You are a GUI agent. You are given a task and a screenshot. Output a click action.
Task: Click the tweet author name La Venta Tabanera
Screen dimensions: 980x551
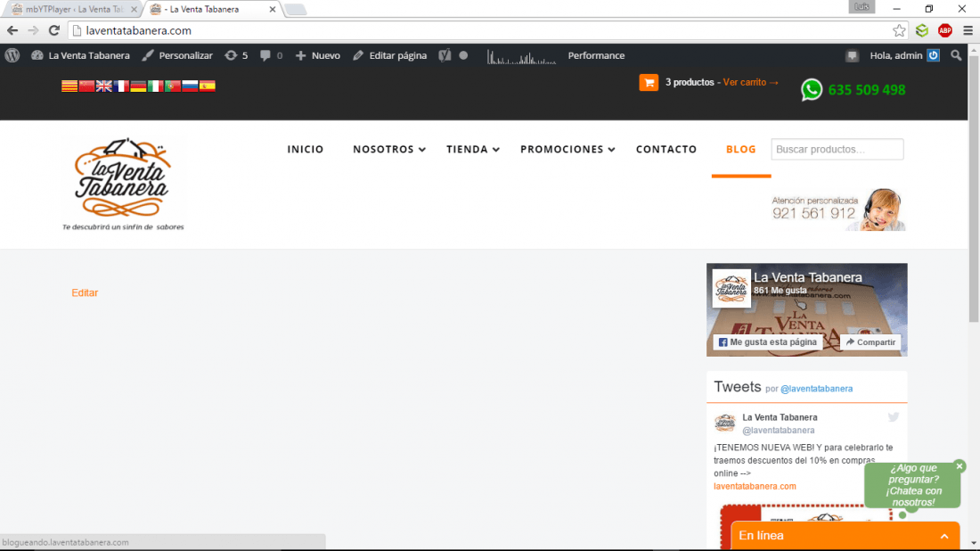point(780,417)
